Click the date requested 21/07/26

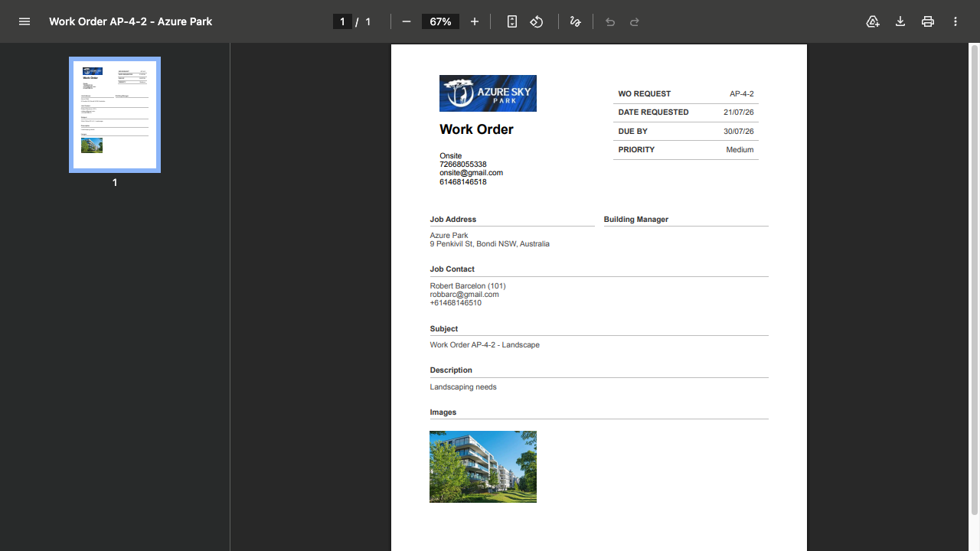[x=739, y=112]
